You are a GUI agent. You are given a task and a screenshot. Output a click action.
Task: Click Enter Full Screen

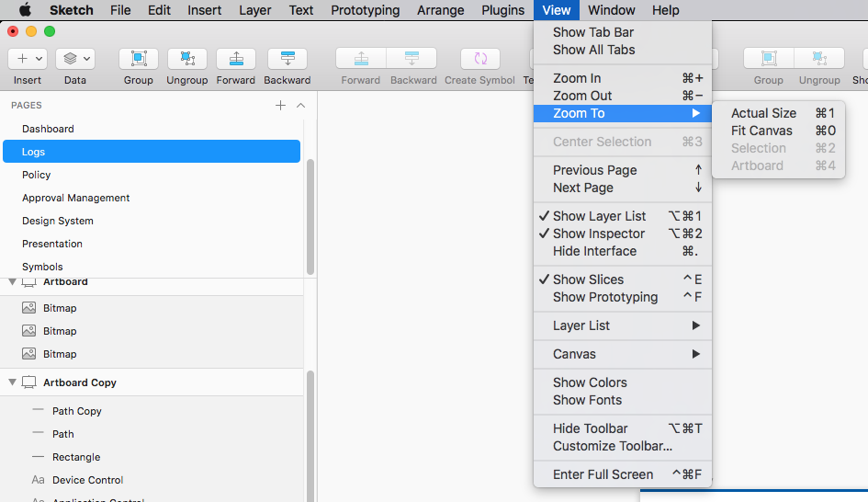[x=622, y=474]
